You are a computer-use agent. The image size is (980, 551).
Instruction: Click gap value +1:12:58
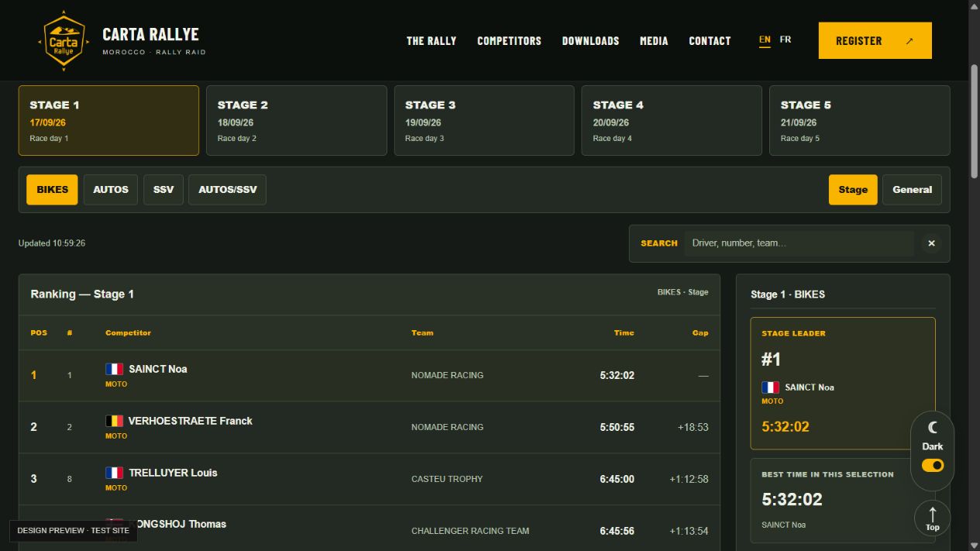(689, 479)
